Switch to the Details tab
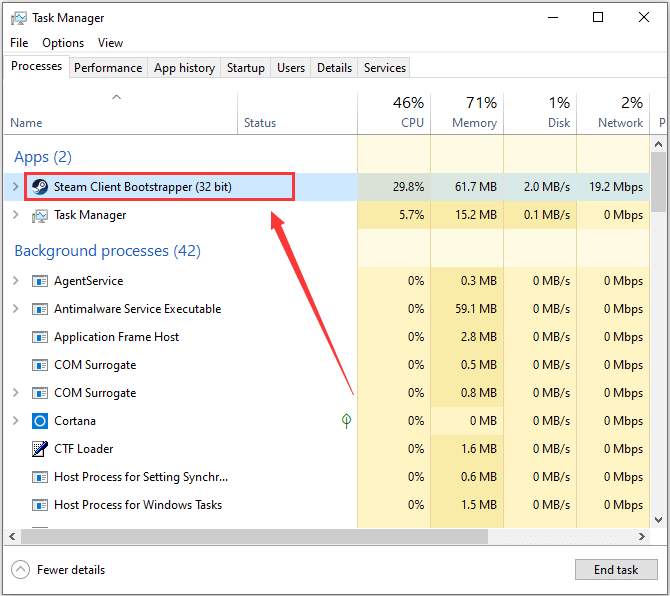 [x=335, y=68]
